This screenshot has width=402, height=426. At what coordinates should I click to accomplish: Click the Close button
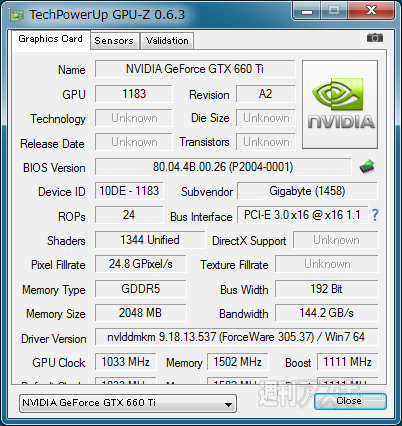[x=350, y=401]
